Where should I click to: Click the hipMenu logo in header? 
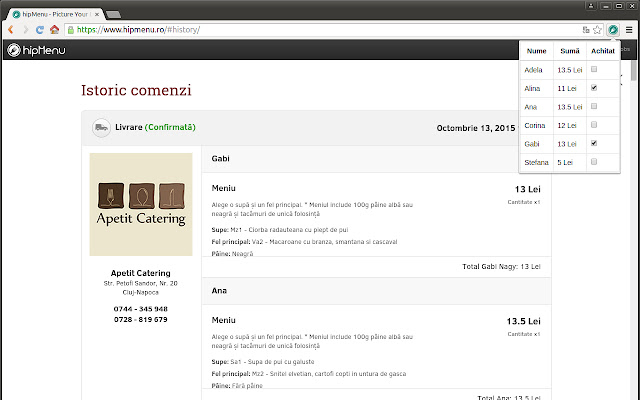[36, 50]
